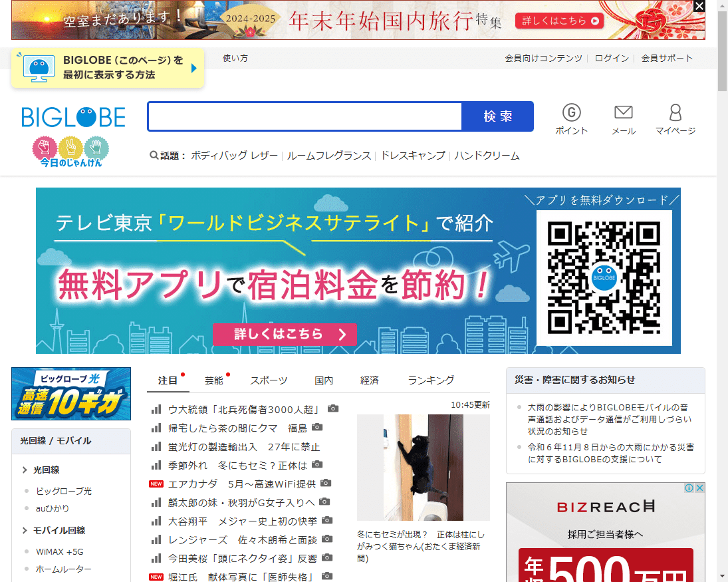Expand the 光回線 section

25,470
